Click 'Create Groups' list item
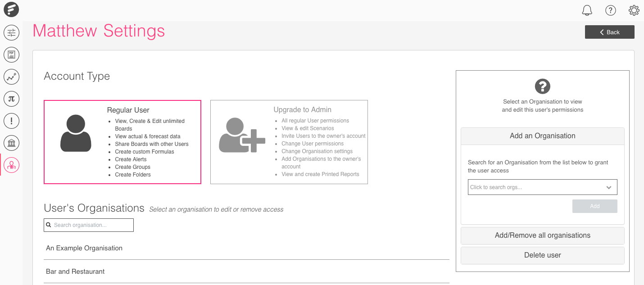Image resolution: width=644 pixels, height=285 pixels. tap(133, 167)
